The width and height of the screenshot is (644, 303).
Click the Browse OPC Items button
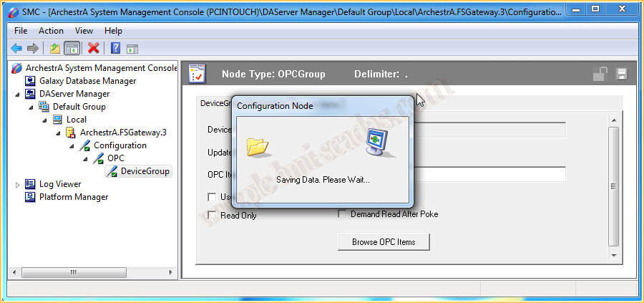click(x=384, y=242)
